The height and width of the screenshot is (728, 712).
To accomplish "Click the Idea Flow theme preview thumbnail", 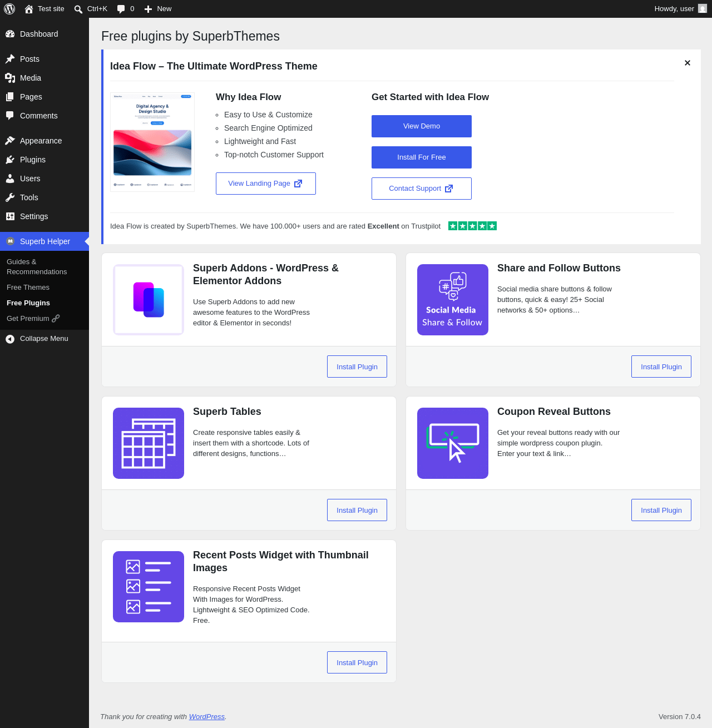I will coord(152,142).
